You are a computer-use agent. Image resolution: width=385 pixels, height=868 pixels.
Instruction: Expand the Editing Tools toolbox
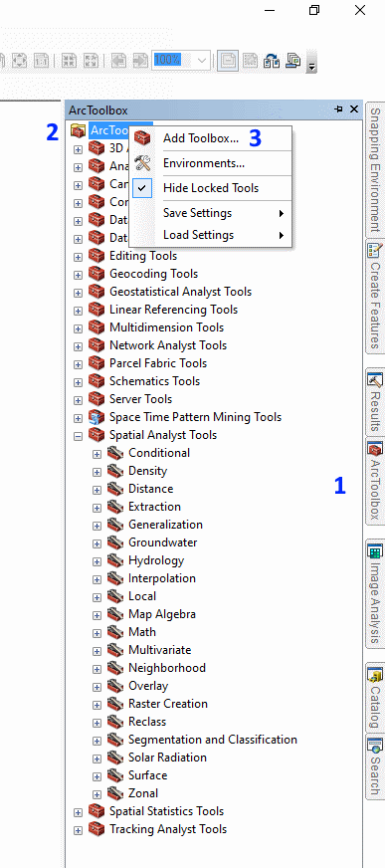coord(78,256)
